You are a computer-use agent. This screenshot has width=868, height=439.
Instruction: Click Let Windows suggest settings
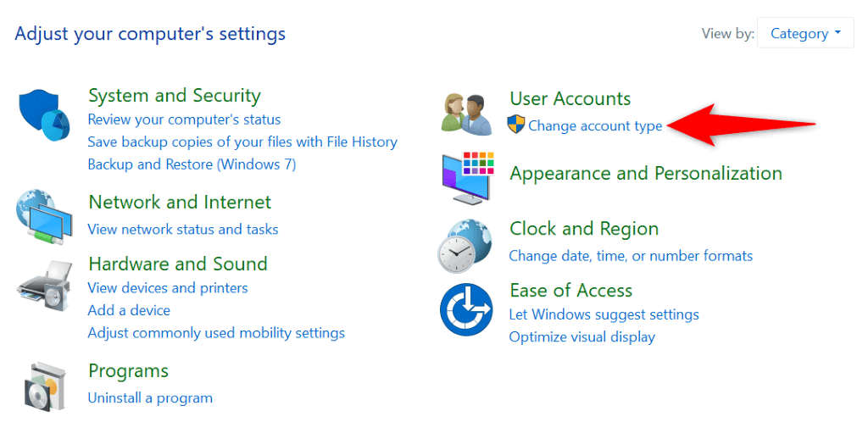click(604, 314)
